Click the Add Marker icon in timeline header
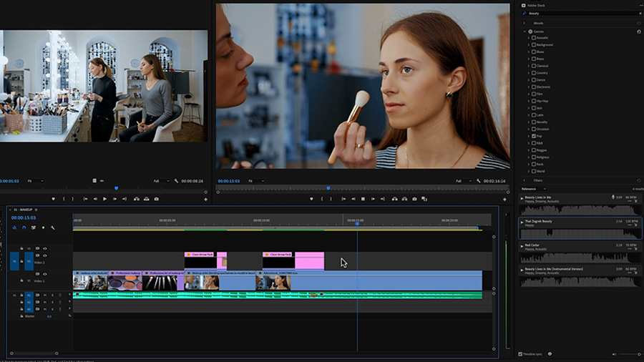 coord(43,228)
